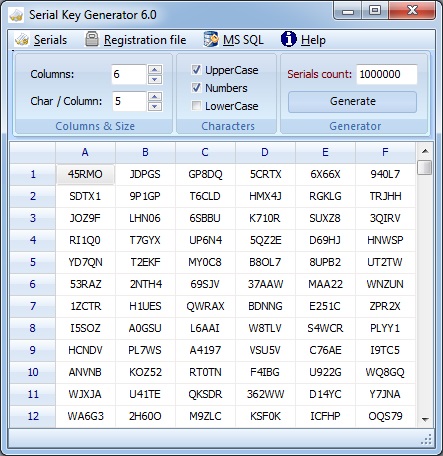Screen dimensions: 443x456
Task: Click the app icon in title bar
Action: pos(16,15)
